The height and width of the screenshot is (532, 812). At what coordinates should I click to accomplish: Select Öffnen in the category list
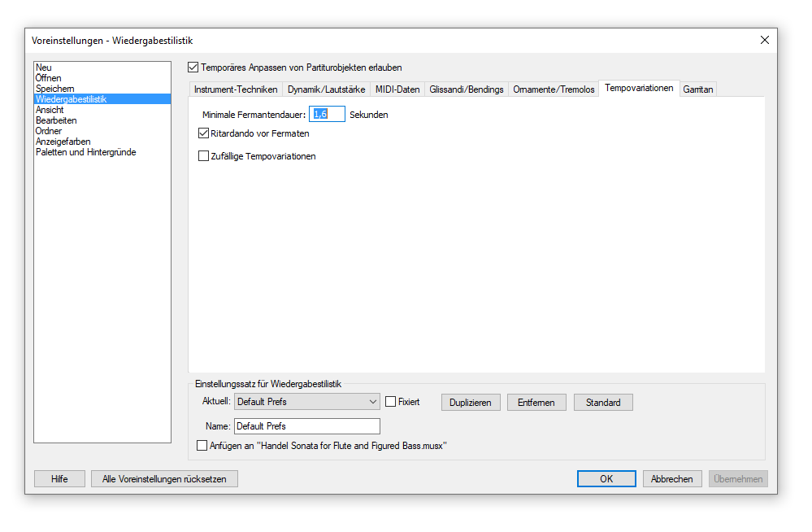(102, 78)
